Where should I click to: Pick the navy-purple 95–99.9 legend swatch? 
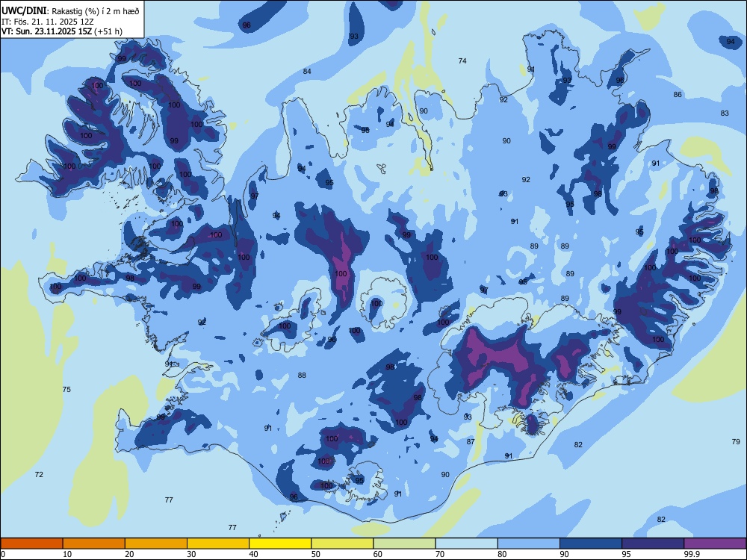[x=653, y=544]
